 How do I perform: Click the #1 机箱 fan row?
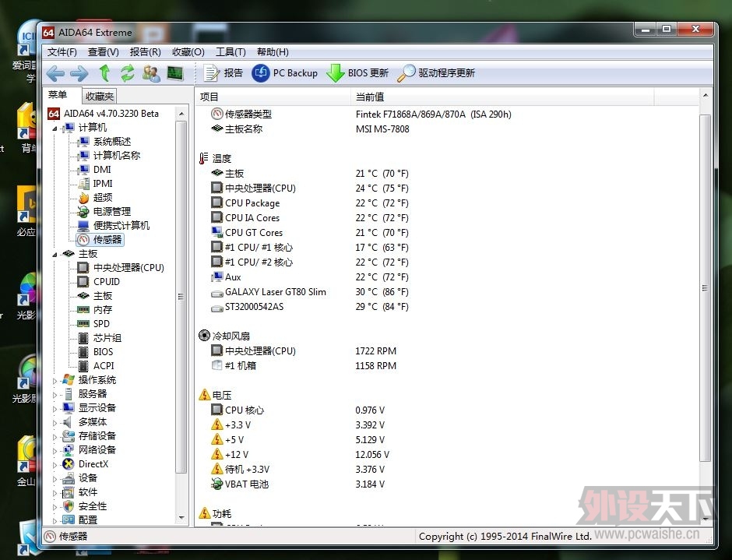click(447, 366)
